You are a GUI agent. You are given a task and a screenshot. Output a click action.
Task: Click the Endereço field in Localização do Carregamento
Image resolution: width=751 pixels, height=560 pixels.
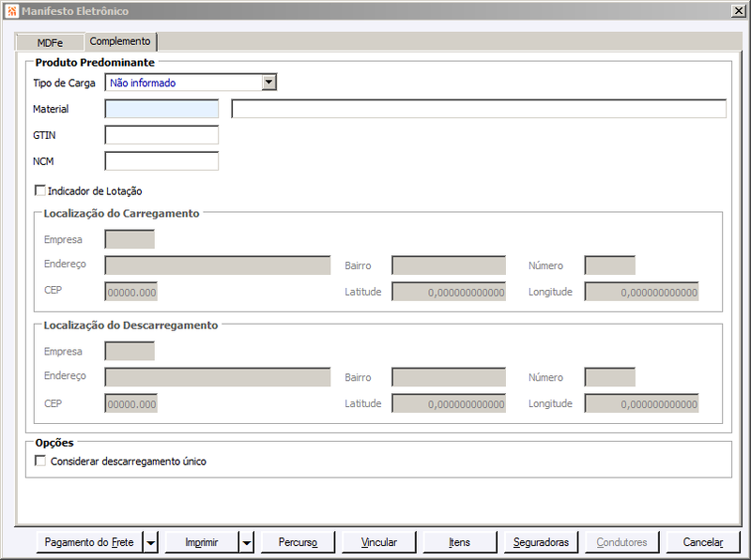(x=218, y=265)
